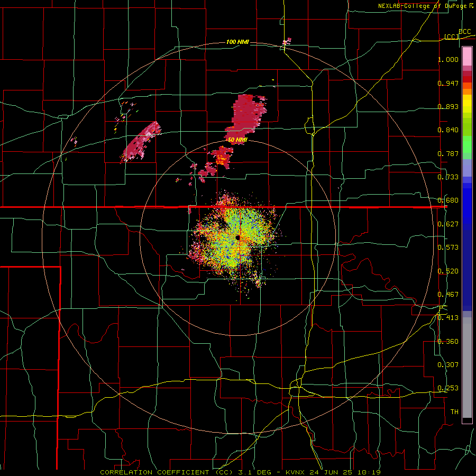The width and height of the screenshot is (476, 476).
Task: Click the 0.627 scale value
Action: click(448, 224)
